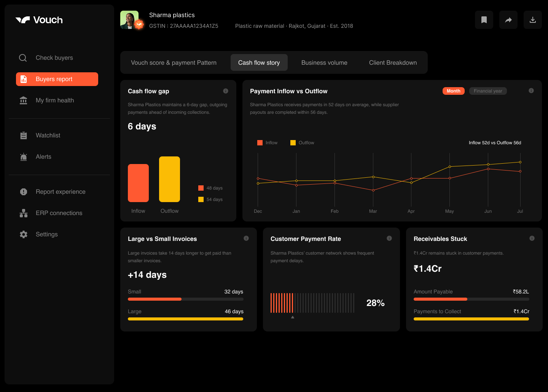Screen dimensions: 548x392
Task: Click the triangle marker under the payment gauge
Action: pyautogui.click(x=293, y=317)
